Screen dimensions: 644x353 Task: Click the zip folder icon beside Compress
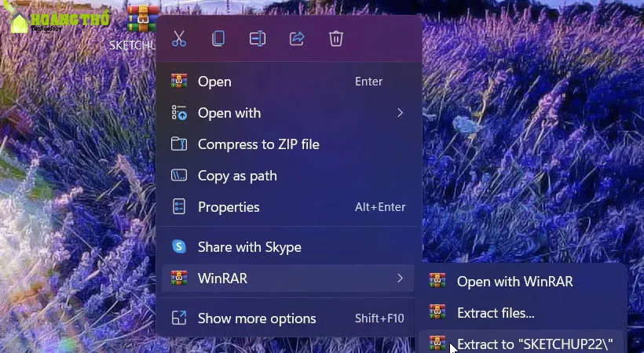(179, 144)
